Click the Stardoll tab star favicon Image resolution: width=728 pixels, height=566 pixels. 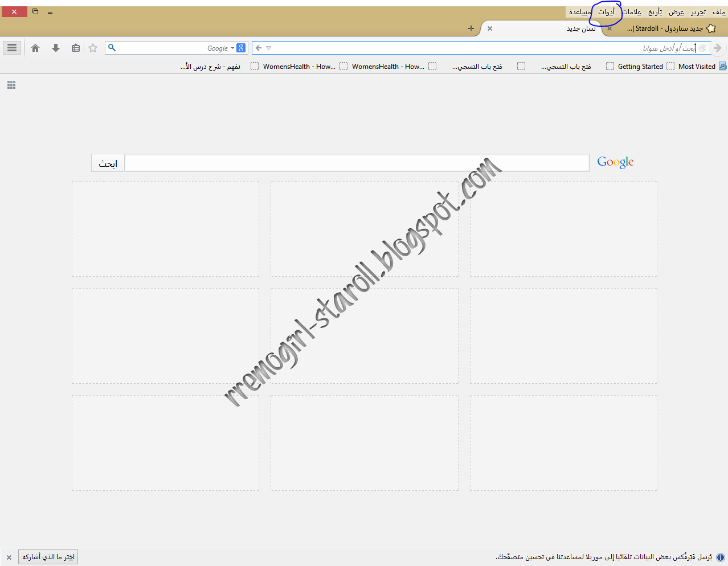click(x=711, y=28)
